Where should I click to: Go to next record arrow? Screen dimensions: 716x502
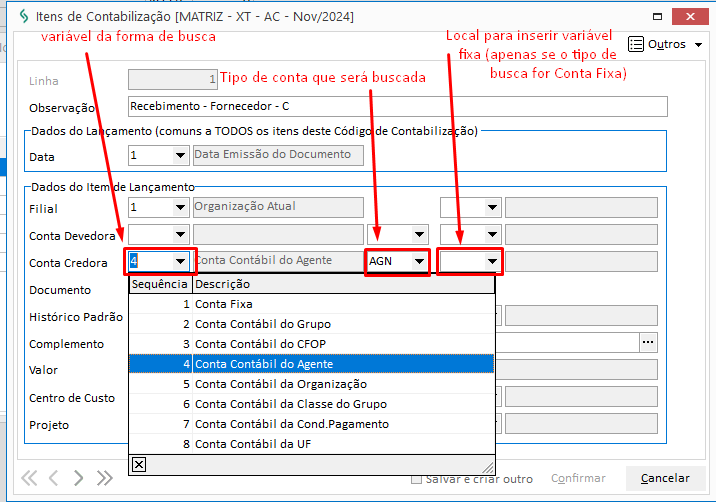[x=80, y=478]
